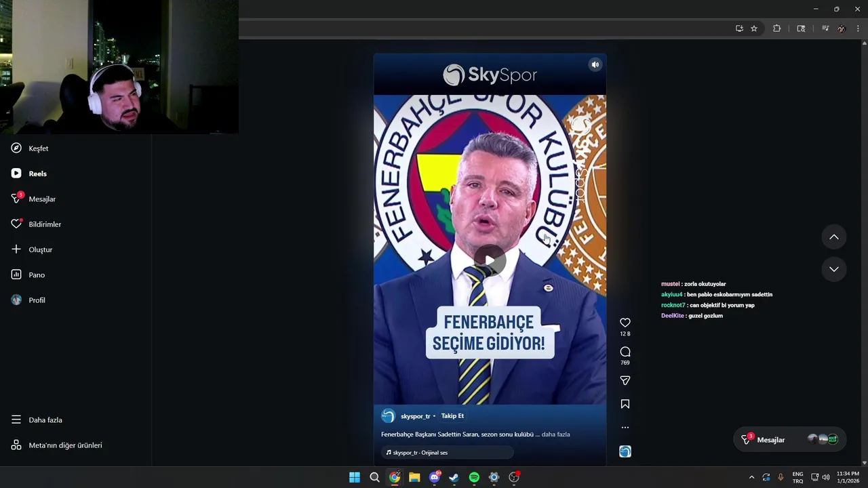Click chat message from rocknot7
This screenshot has height=488, width=868.
coord(708,306)
